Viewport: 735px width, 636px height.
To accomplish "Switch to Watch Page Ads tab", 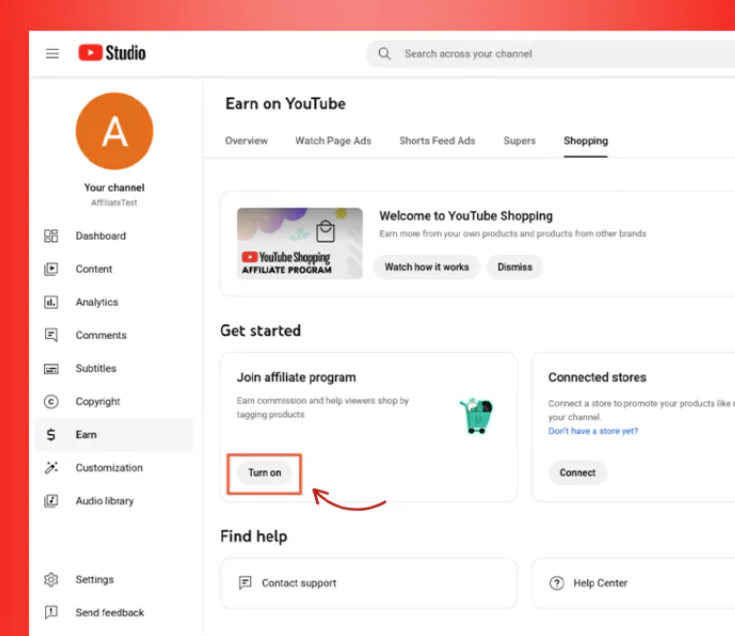I will 333,141.
